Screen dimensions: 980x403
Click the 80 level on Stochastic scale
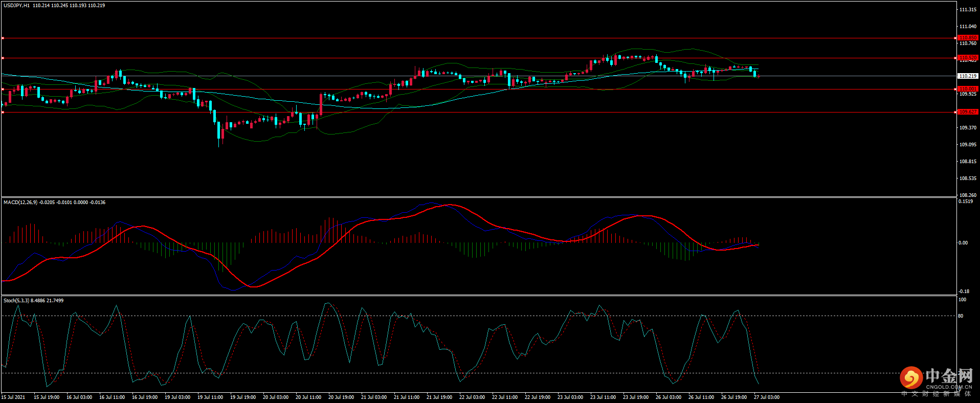[x=961, y=316]
